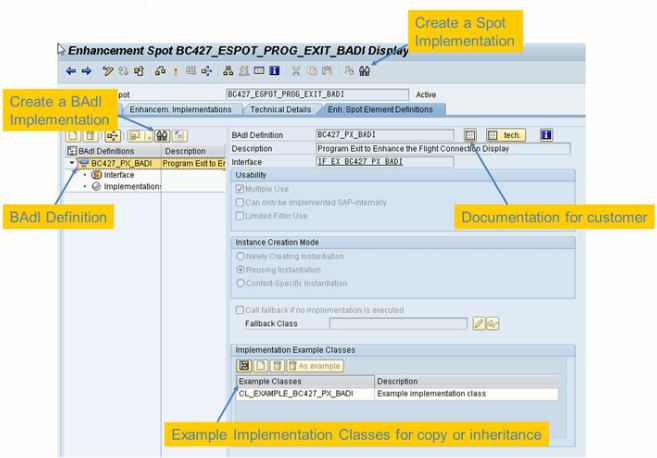Switch to the Technical Details tab
Viewport: 657px width, 458px height.
280,109
